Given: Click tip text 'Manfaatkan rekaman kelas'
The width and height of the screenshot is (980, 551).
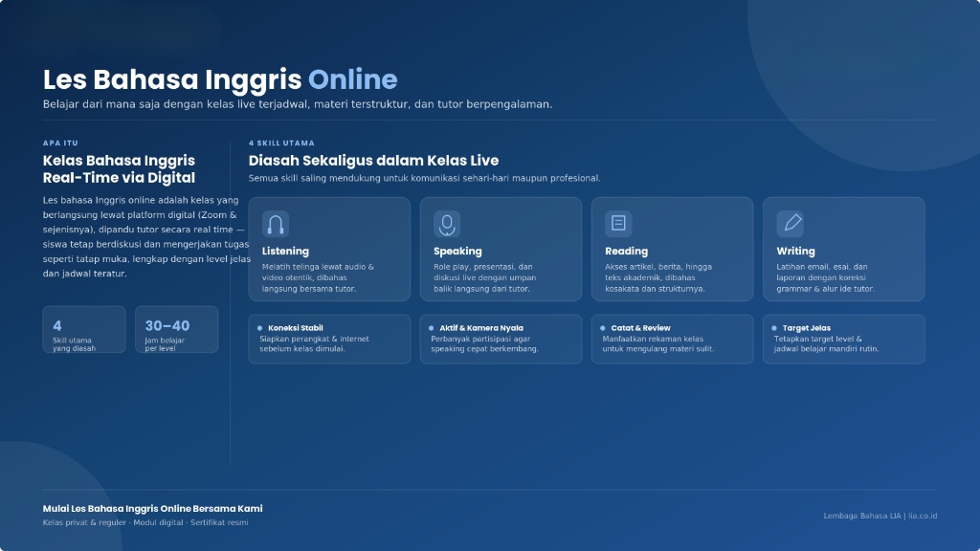Looking at the screenshot, I should point(658,343).
